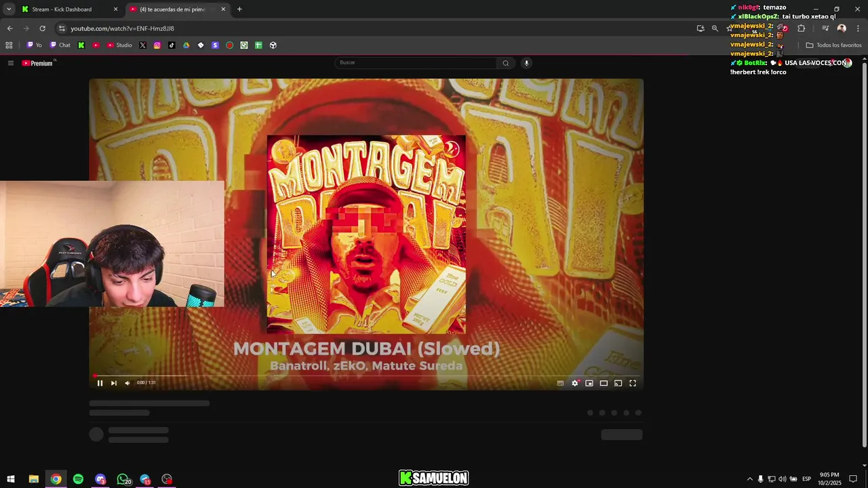Expand the tab search dropdown
Viewport: 868px width, 488px height.
9,9
